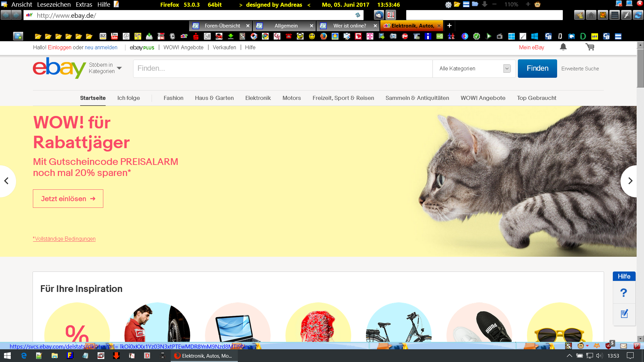
Task: Open the Elektronik category tab
Action: click(x=258, y=98)
